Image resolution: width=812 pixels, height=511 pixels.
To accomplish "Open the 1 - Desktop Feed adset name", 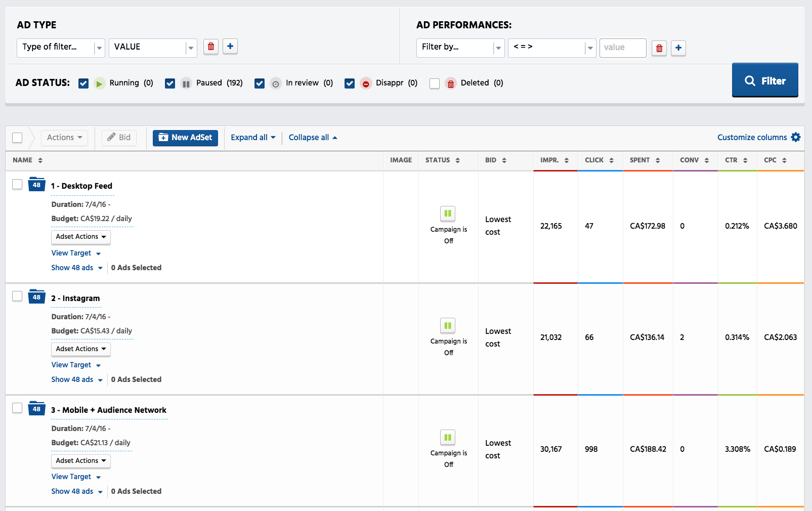I will [81, 186].
